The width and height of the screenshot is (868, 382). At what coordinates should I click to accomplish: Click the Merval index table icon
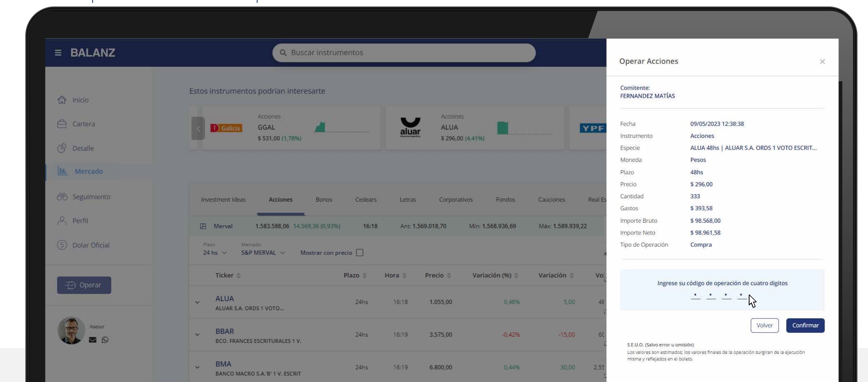point(203,226)
